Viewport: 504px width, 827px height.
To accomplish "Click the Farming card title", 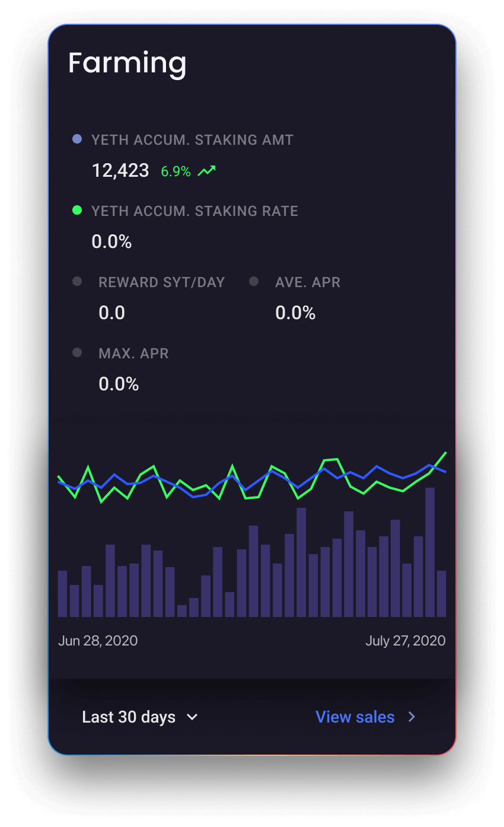I will tap(127, 63).
